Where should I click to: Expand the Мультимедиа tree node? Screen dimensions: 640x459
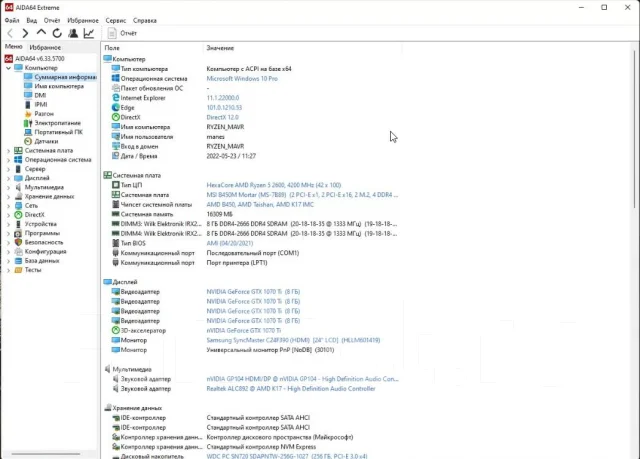(x=8, y=188)
